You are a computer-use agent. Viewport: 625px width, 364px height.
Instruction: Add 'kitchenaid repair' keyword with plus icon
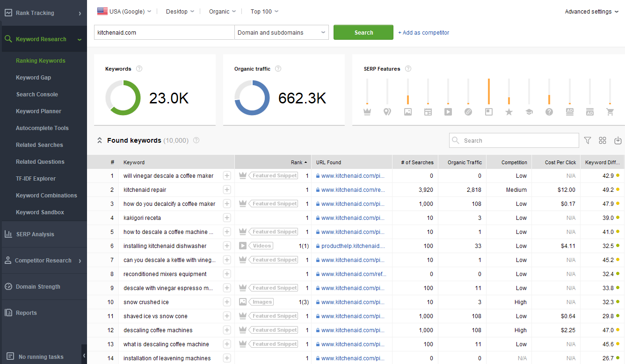click(227, 190)
